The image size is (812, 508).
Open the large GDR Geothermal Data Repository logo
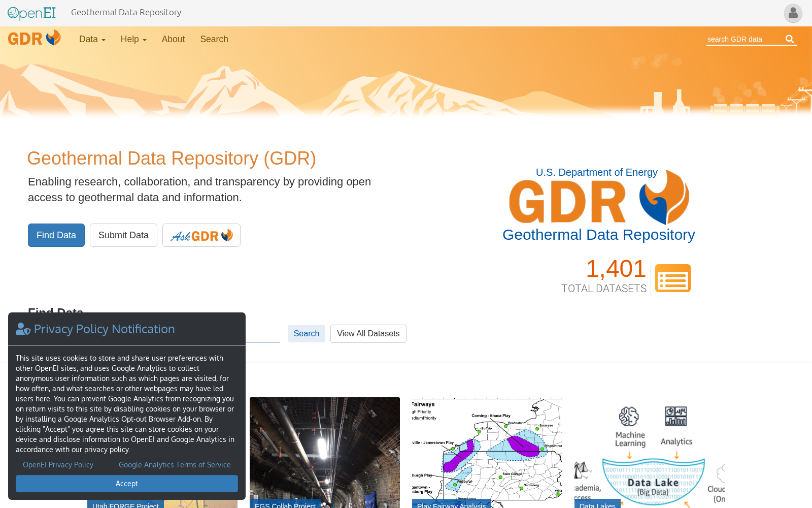(x=599, y=205)
